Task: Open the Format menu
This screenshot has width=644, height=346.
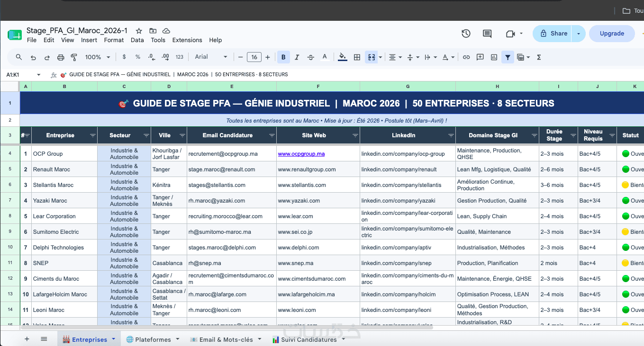Action: (114, 40)
